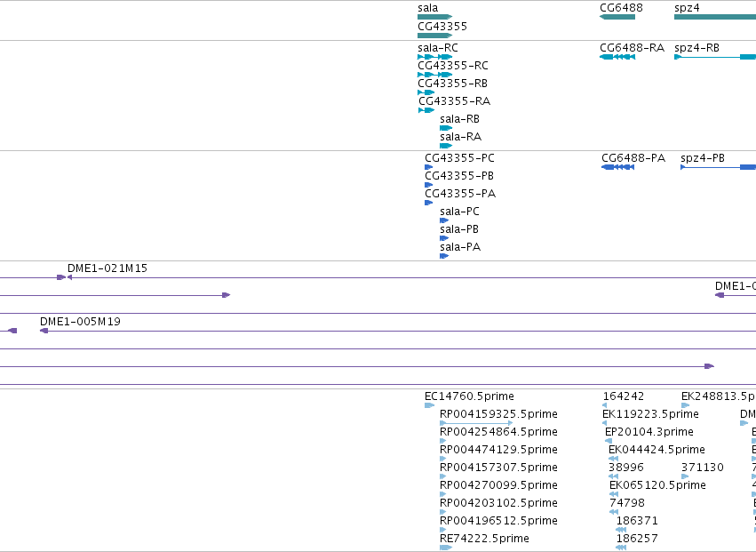Click the RP004270099.5prime label

coord(498,485)
